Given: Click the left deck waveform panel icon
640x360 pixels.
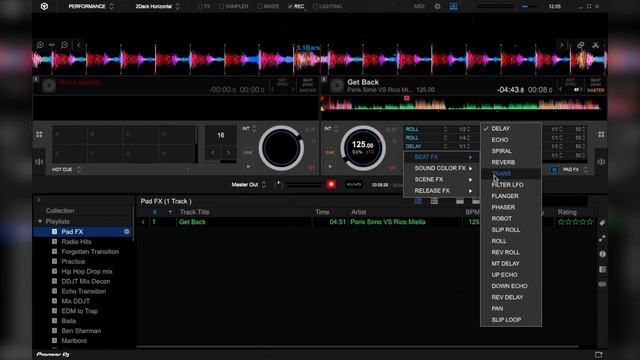Looking at the screenshot, I should pyautogui.click(x=39, y=162).
